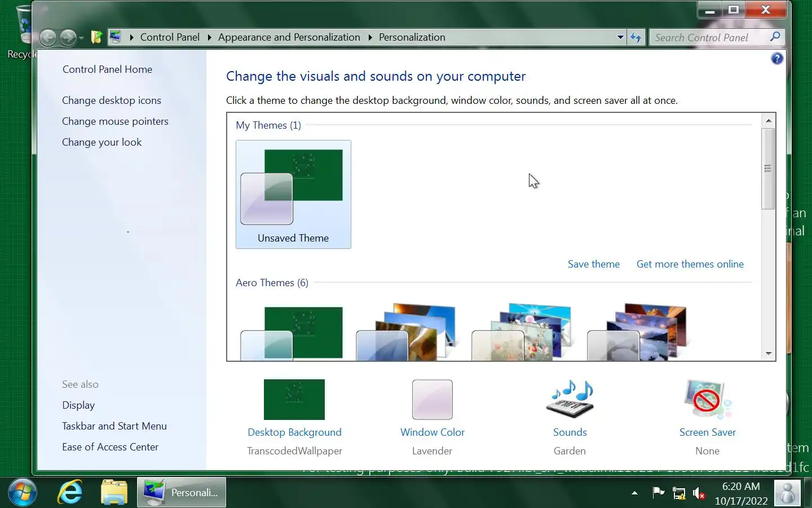812x508 pixels.
Task: Click theme list scroll down arrow
Action: click(x=768, y=353)
